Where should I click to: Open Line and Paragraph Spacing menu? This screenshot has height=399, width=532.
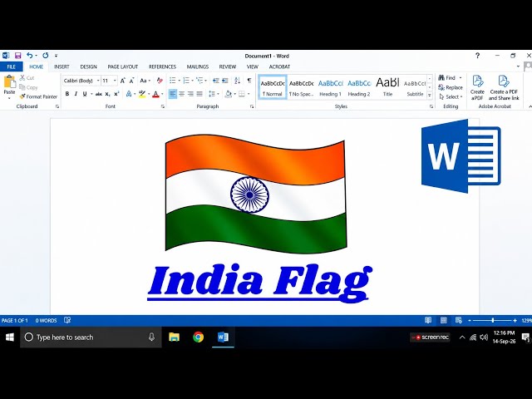[x=212, y=94]
